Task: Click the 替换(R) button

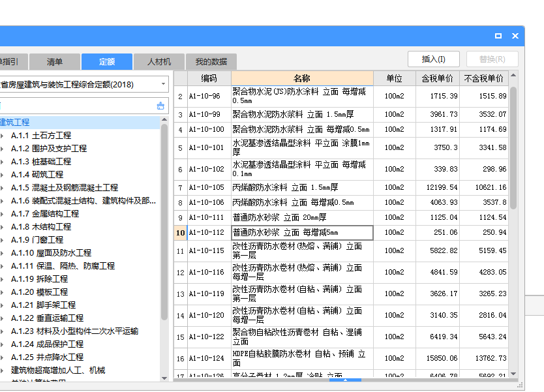Action: 492,59
